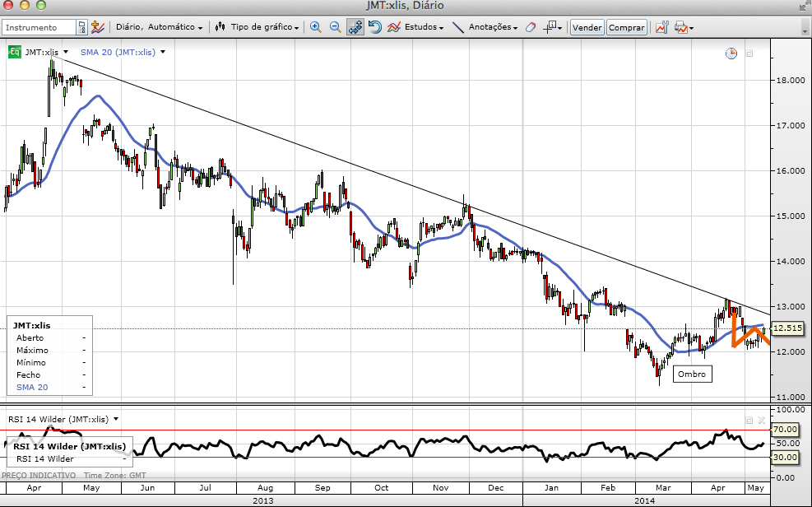Click the PREÇO INDICATIVO status text
The height and width of the screenshot is (507, 812).
[39, 476]
